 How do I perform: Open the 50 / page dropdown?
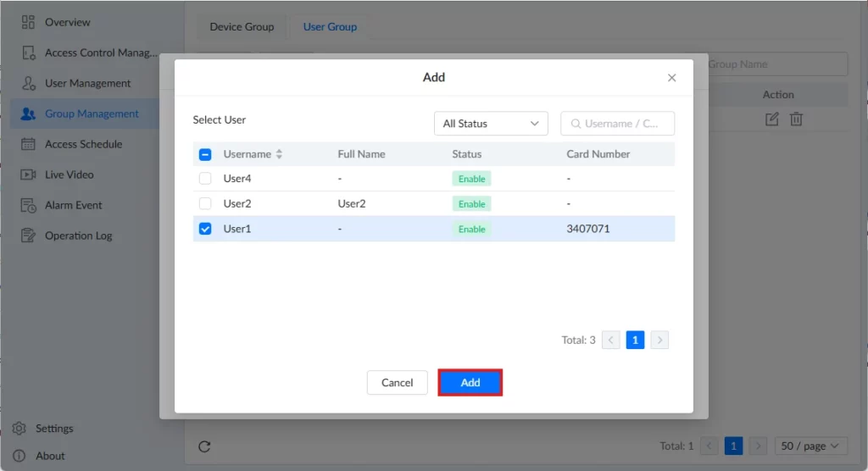click(x=810, y=446)
